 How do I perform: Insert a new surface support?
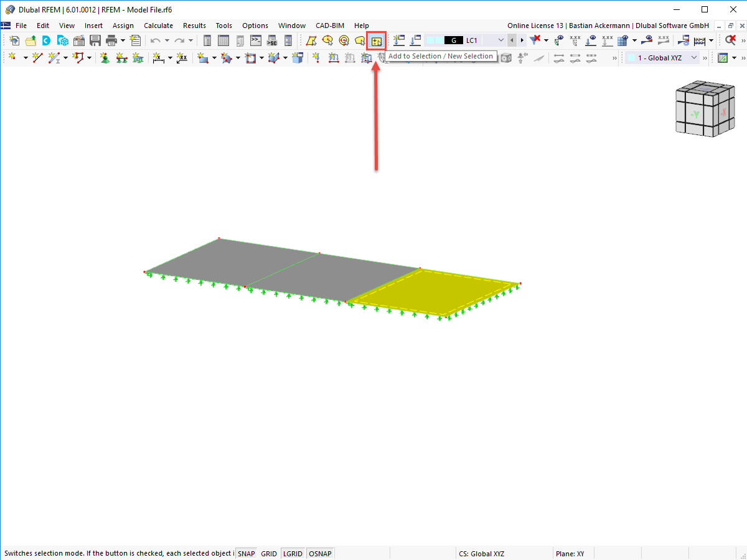tap(138, 58)
